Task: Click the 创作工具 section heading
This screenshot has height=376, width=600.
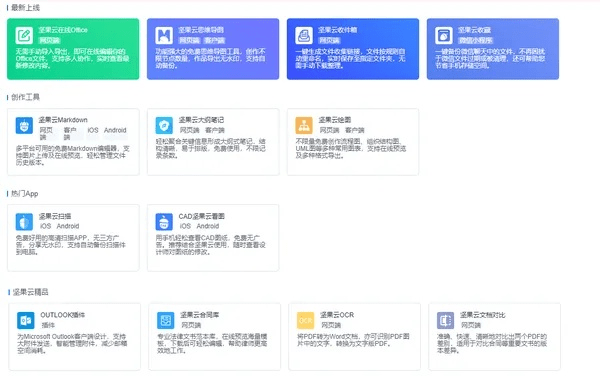Action: (25, 97)
